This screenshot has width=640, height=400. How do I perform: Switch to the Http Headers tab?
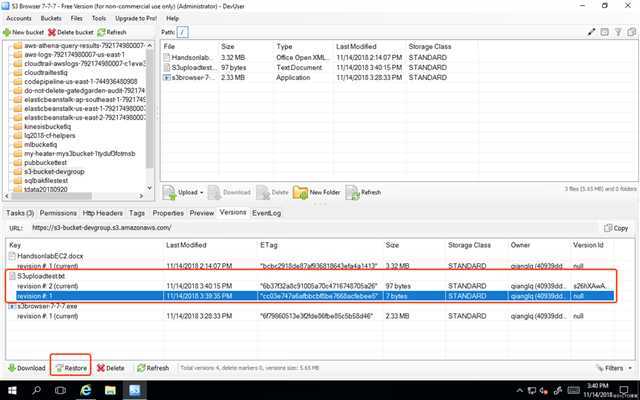click(102, 213)
